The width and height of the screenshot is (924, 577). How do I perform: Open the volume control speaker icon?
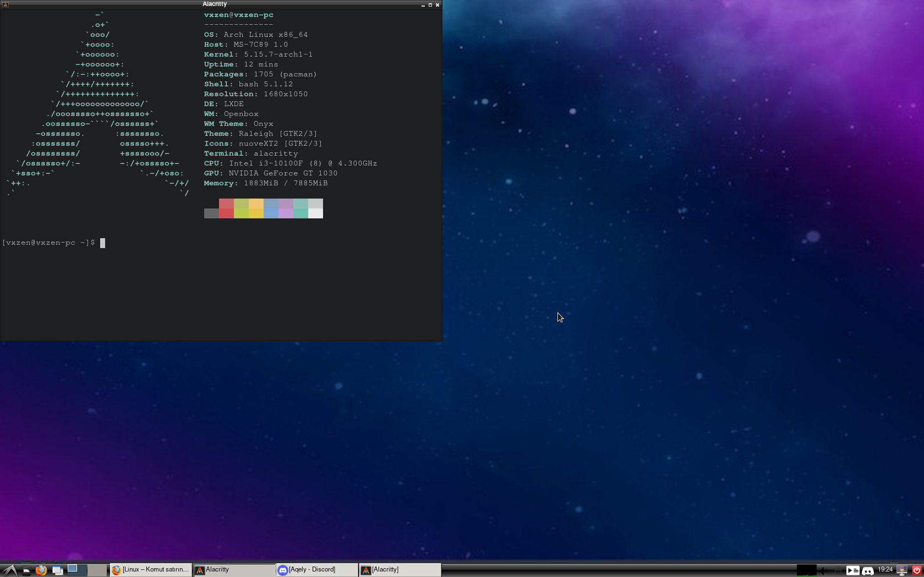click(x=822, y=570)
